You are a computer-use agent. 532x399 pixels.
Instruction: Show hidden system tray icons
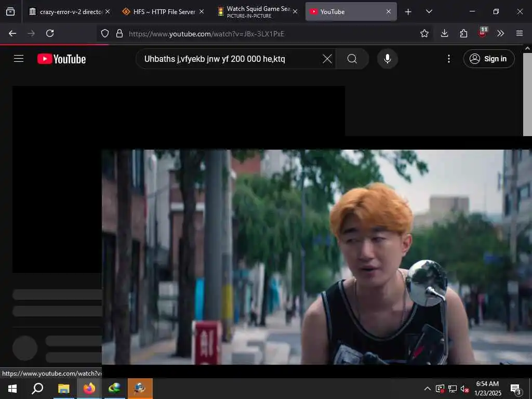[x=427, y=389]
